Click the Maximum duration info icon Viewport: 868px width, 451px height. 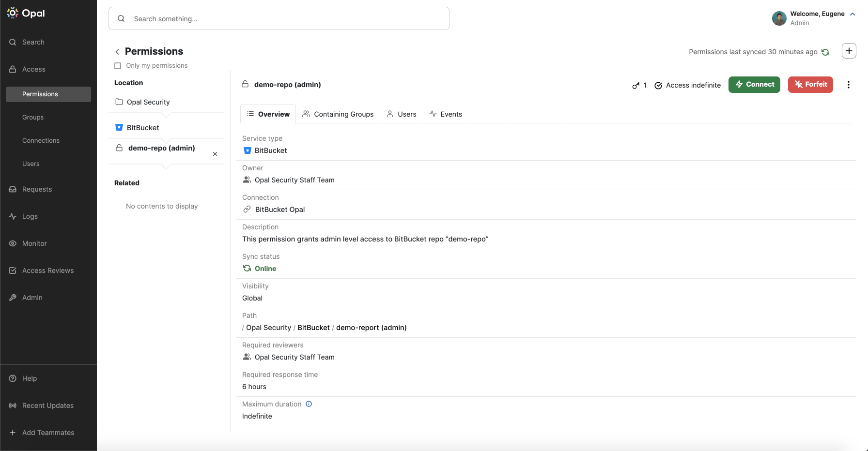(309, 404)
